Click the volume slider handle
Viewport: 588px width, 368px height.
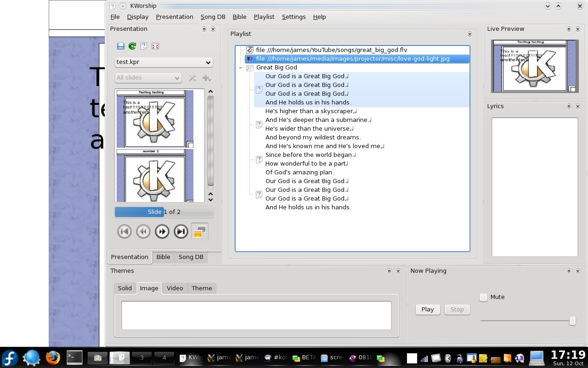(572, 321)
